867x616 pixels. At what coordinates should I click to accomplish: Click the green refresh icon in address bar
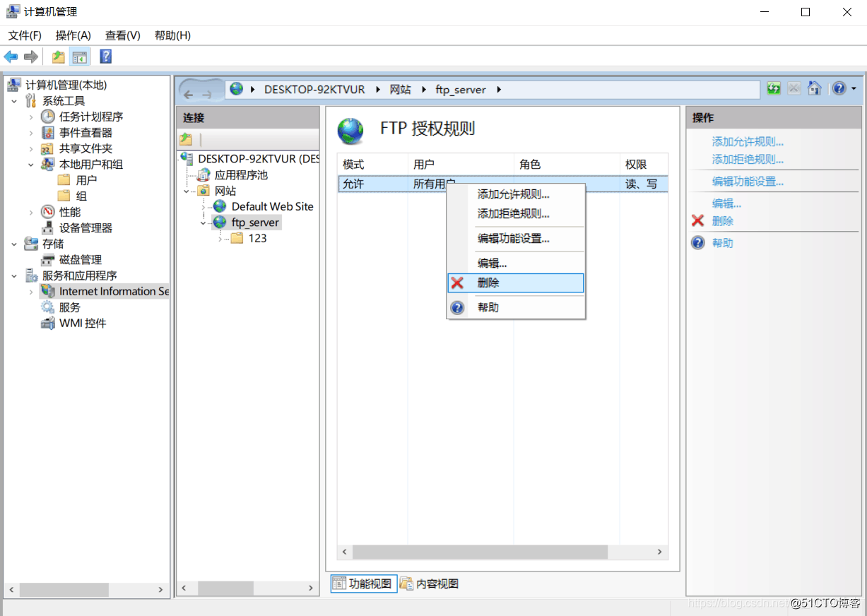pyautogui.click(x=774, y=88)
